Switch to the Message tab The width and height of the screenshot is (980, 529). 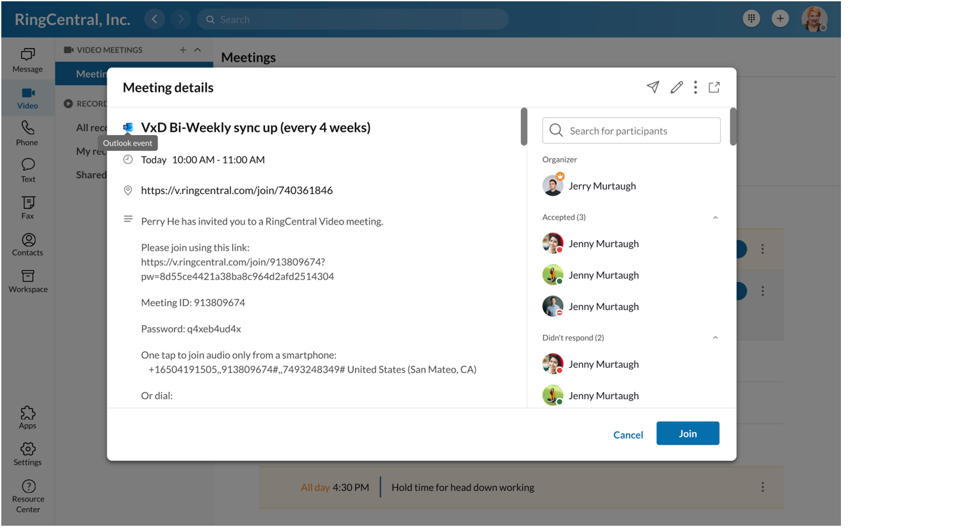point(28,60)
